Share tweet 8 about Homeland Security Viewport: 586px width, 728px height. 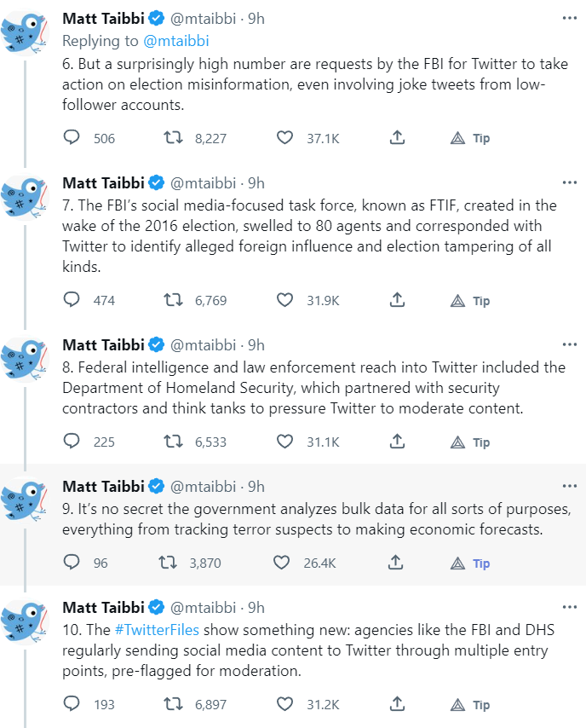tap(397, 442)
